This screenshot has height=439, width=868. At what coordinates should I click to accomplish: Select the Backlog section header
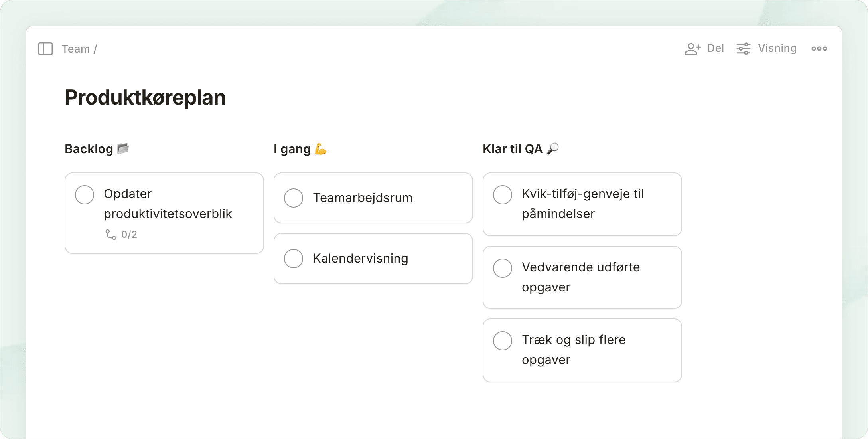click(89, 149)
